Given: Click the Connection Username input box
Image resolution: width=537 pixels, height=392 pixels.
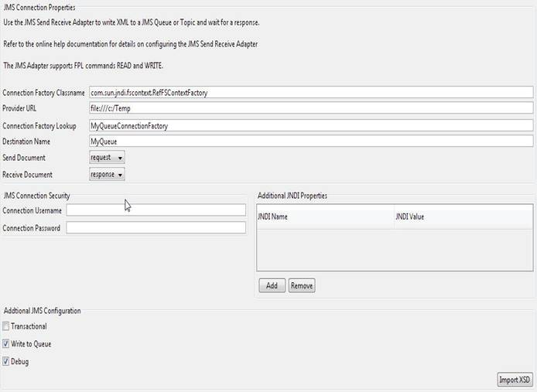Looking at the screenshot, I should (x=156, y=210).
